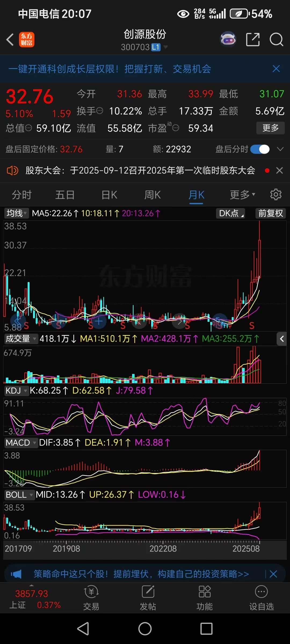Switch to the 五日 tab

pos(65,195)
